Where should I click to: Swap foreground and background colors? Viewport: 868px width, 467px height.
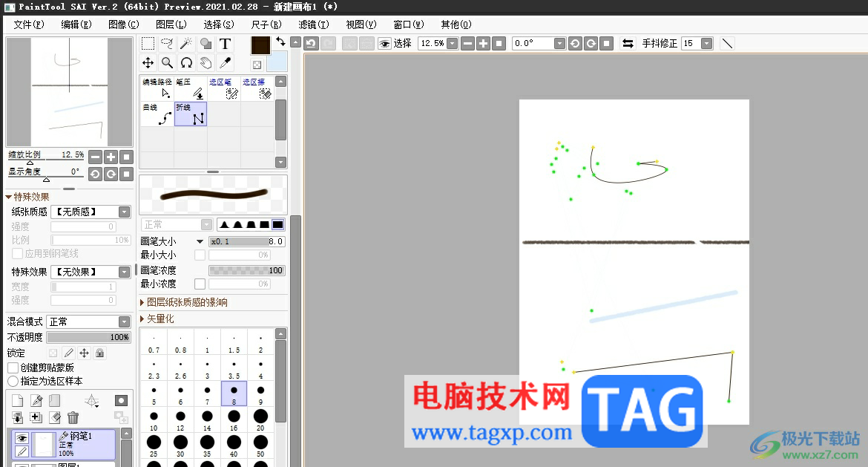280,42
